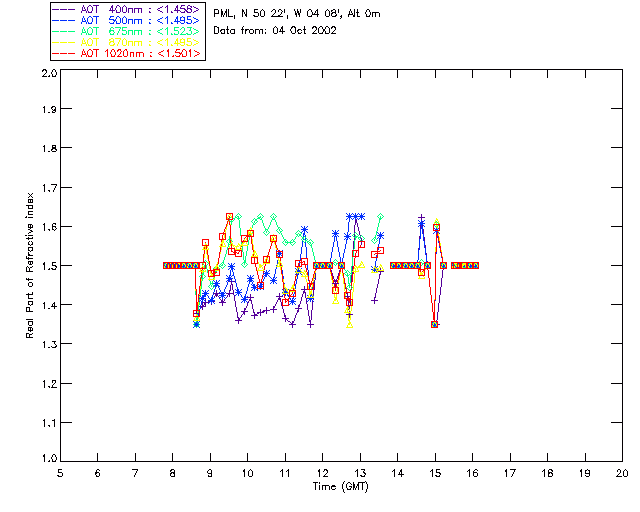Click the 'Time (GMT)' x-axis title

(x=340, y=487)
